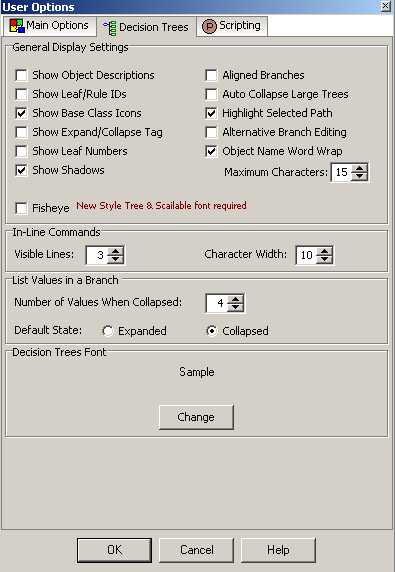
Task: Open the Scripting tab
Action: click(x=232, y=26)
